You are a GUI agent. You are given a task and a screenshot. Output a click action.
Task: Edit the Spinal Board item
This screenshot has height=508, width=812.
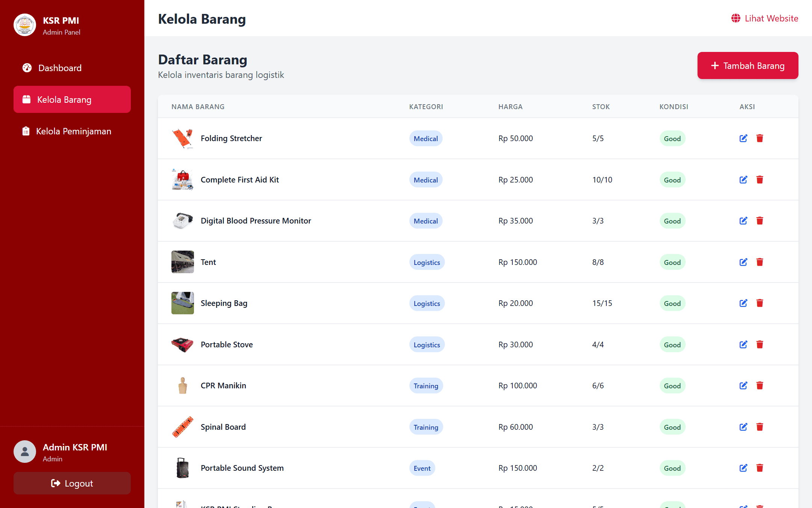click(743, 427)
